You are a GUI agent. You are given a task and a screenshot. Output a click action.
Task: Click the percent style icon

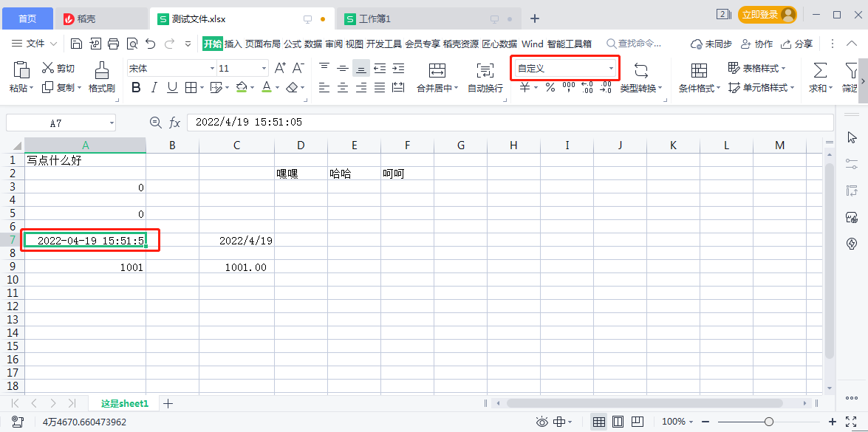(x=550, y=87)
